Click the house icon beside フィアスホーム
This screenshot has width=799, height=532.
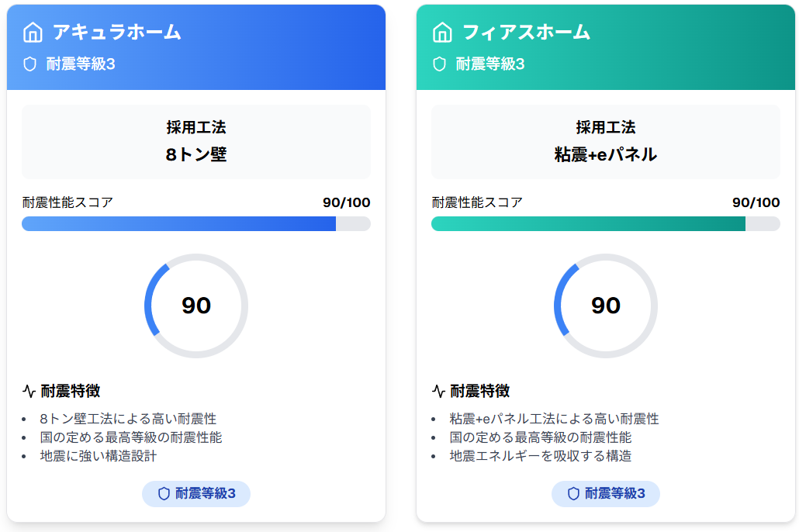(442, 32)
